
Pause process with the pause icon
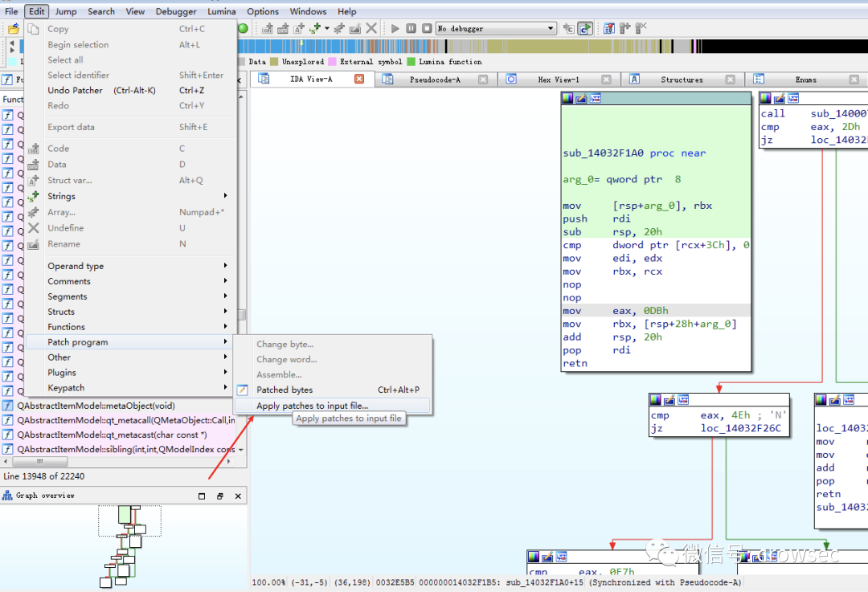click(411, 28)
